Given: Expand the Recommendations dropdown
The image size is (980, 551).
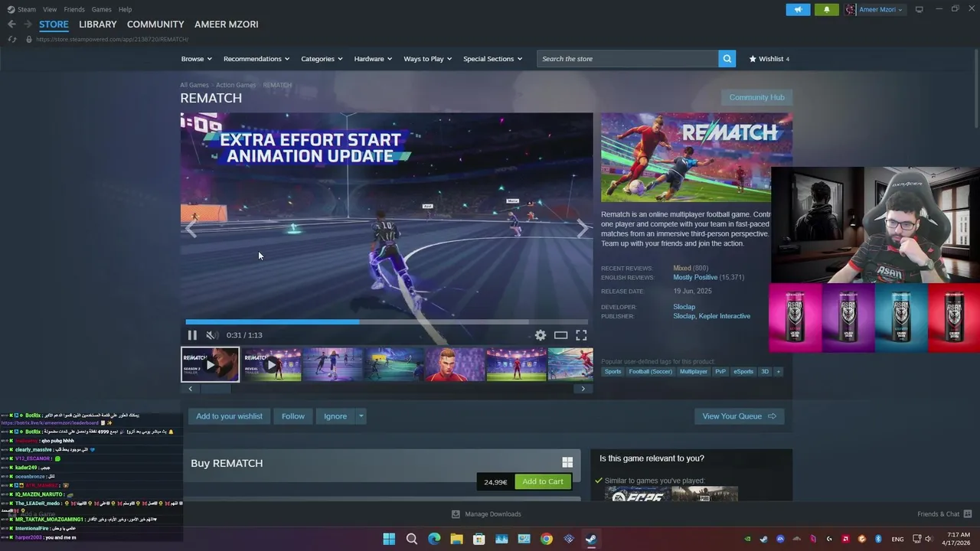Looking at the screenshot, I should point(256,59).
